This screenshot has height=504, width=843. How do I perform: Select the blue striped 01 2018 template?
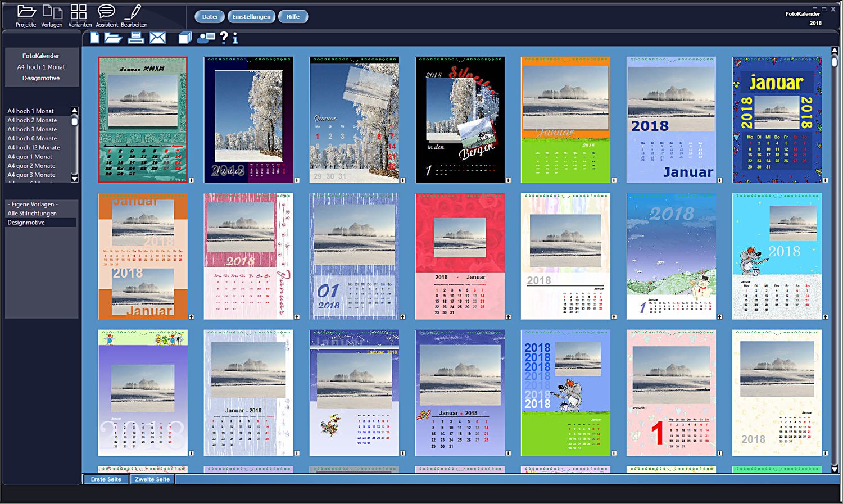click(x=354, y=256)
